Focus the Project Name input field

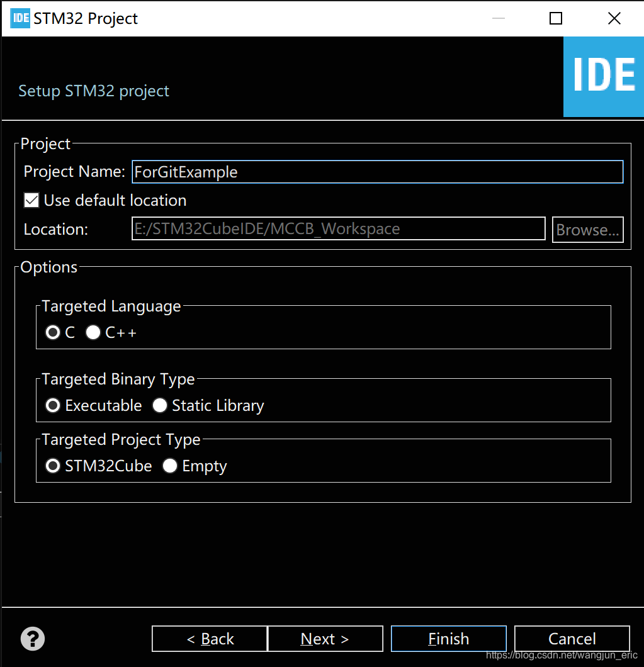[378, 172]
